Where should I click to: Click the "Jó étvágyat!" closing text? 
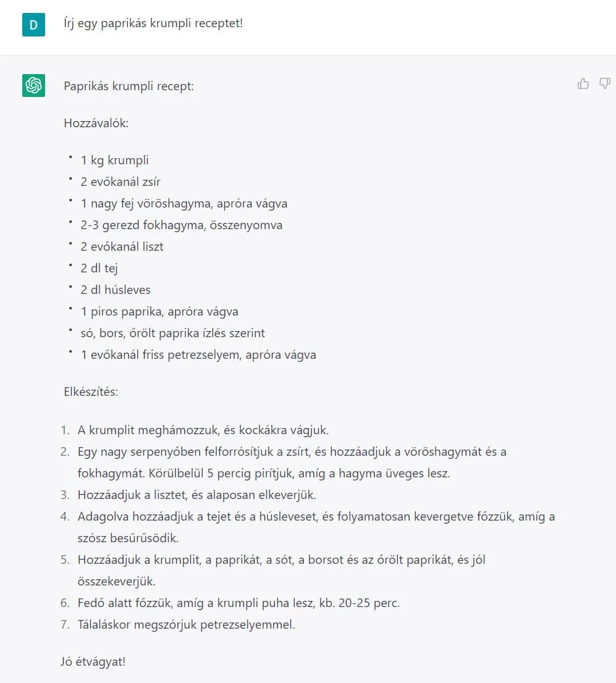95,661
